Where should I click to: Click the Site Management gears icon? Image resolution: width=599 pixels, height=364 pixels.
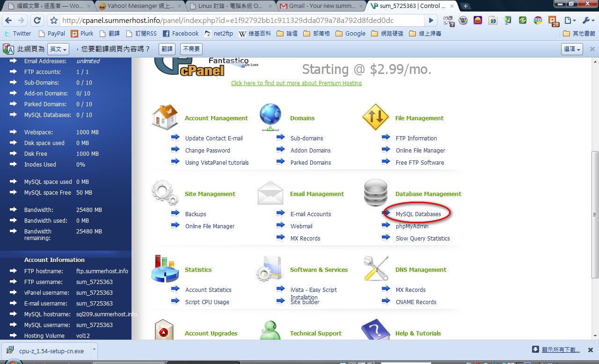coord(165,193)
